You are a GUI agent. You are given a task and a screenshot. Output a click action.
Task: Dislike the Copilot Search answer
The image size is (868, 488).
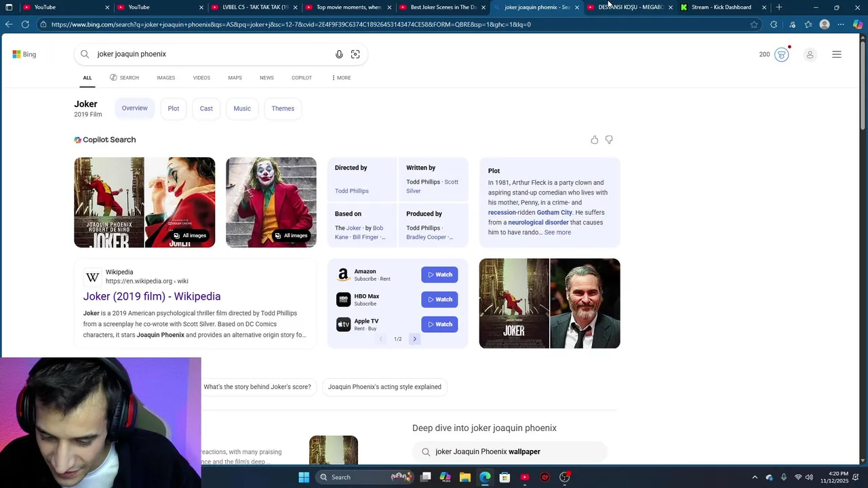click(x=609, y=140)
